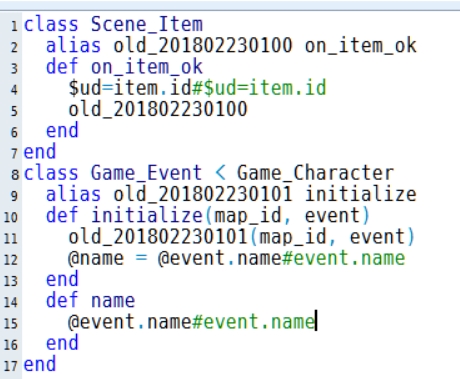Click the 'end' keyword on line 13
The height and width of the screenshot is (379, 460).
pyautogui.click(x=62, y=279)
